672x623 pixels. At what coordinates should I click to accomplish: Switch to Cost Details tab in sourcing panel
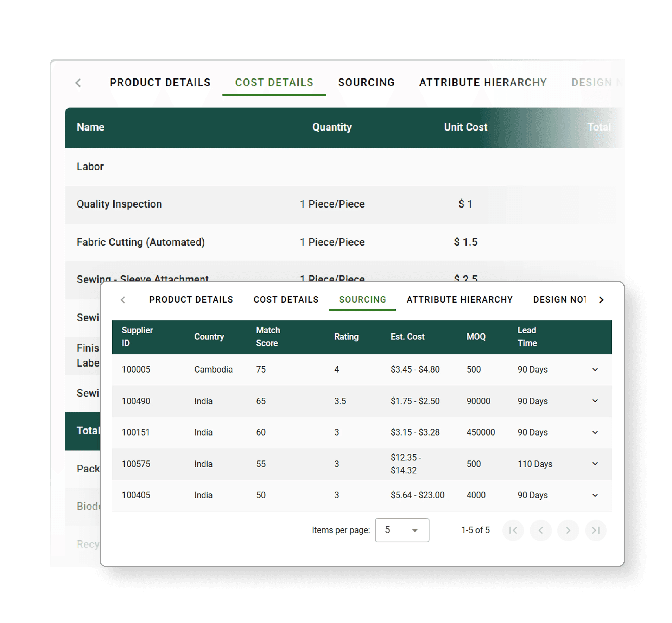[x=286, y=300]
